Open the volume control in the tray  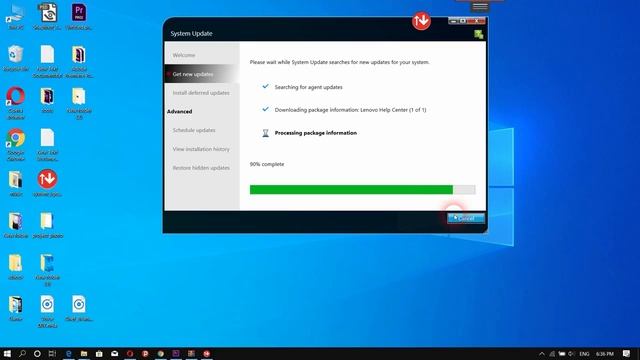click(x=571, y=353)
